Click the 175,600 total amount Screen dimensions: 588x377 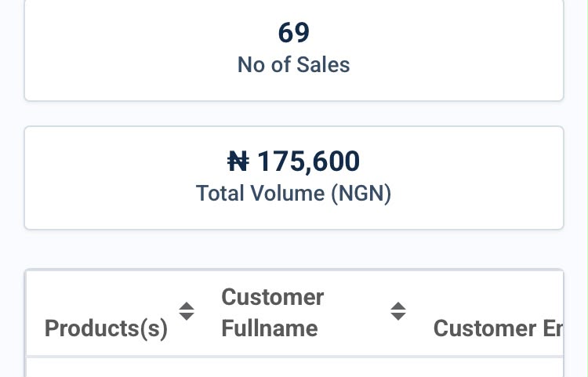point(308,161)
